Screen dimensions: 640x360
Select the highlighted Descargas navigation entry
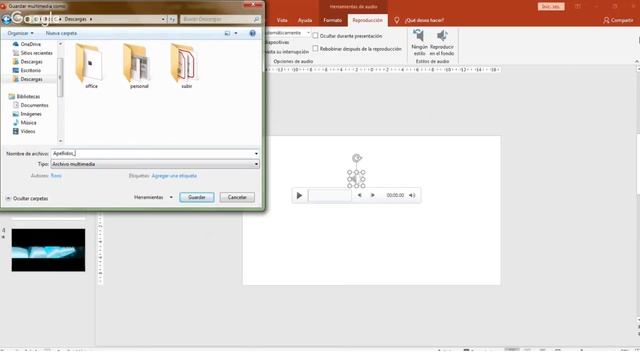click(x=28, y=79)
